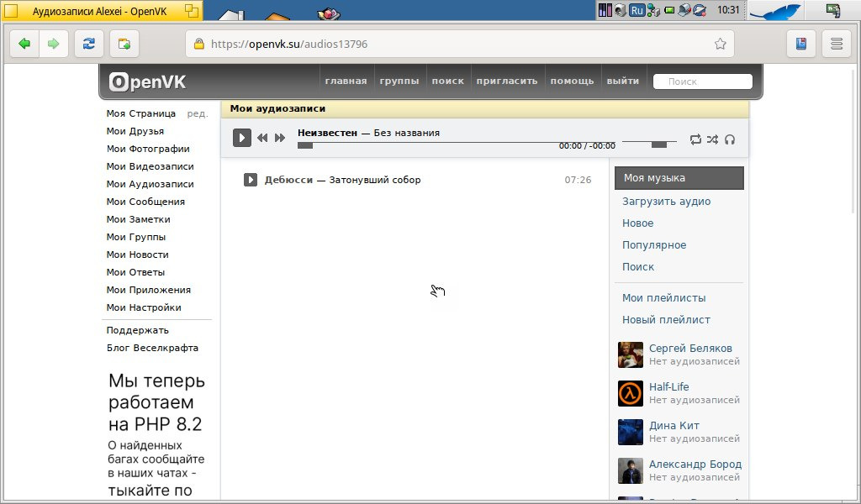861x504 pixels.
Task: Click the Дебюсси artist name
Action: pos(288,180)
